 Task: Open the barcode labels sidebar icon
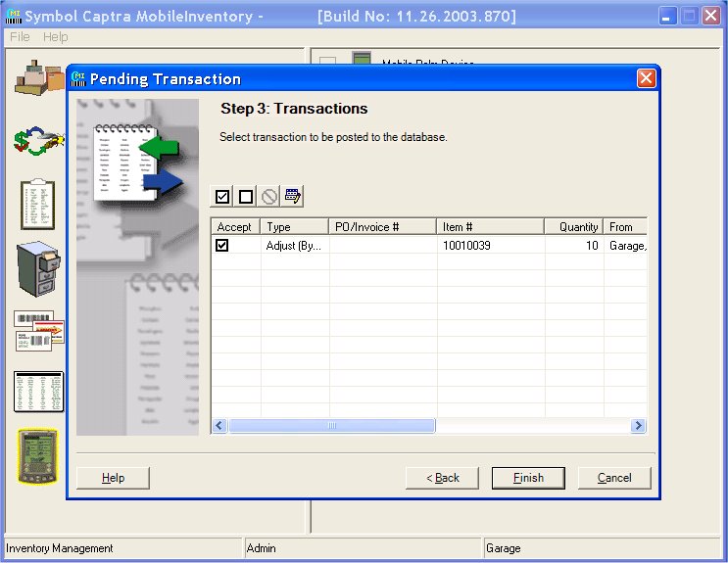39,331
